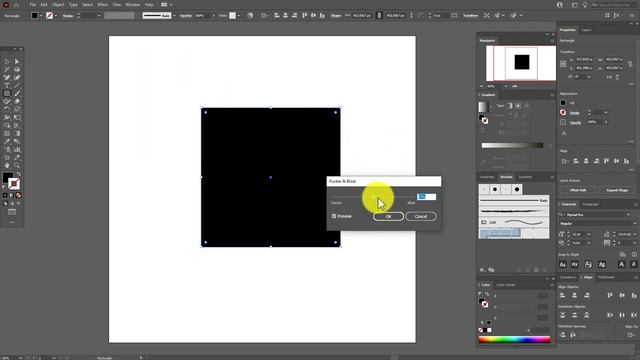
Task: Click the None icon below fill swatches
Action: coord(18,196)
